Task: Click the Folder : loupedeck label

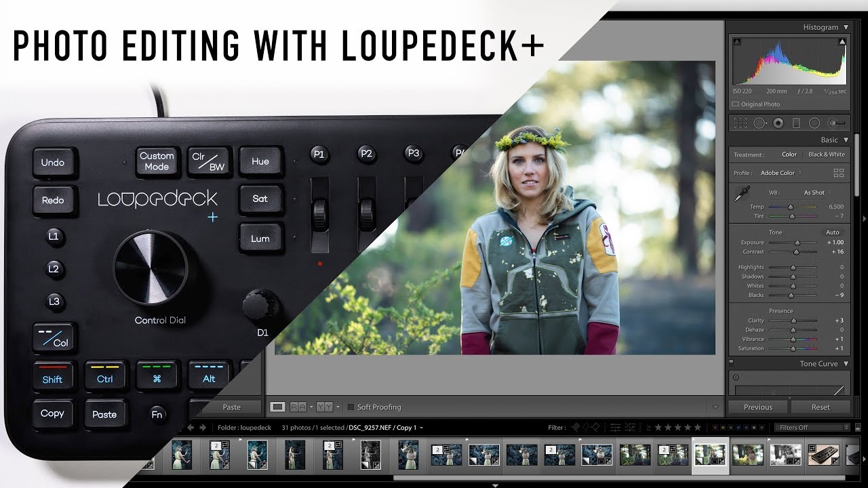Action: click(244, 428)
